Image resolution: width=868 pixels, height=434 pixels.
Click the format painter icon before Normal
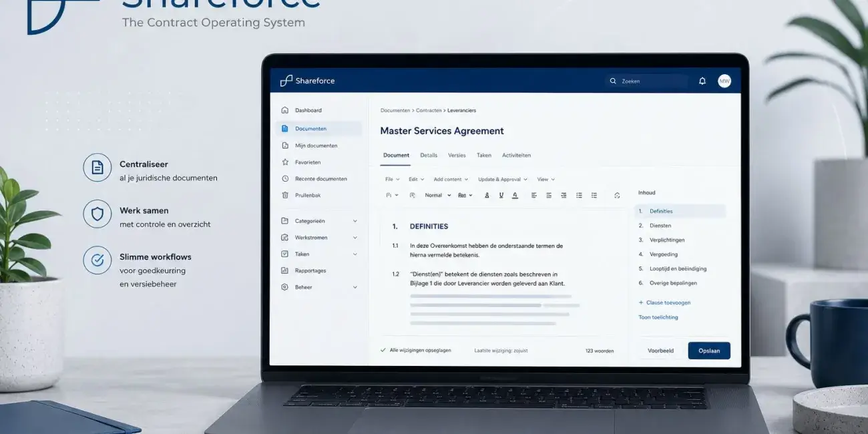pyautogui.click(x=412, y=195)
